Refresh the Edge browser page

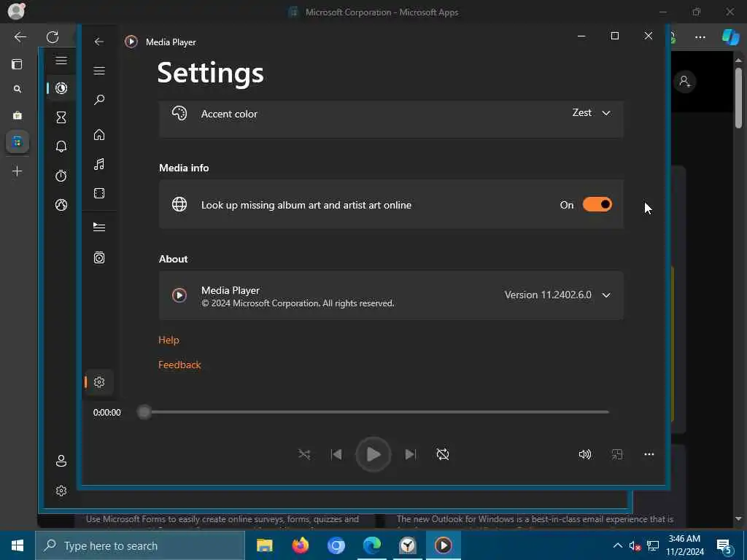(53, 37)
